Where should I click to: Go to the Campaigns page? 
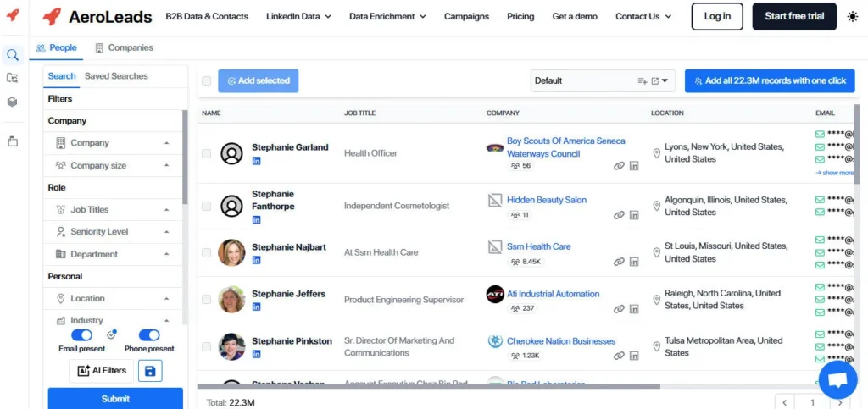pos(467,17)
